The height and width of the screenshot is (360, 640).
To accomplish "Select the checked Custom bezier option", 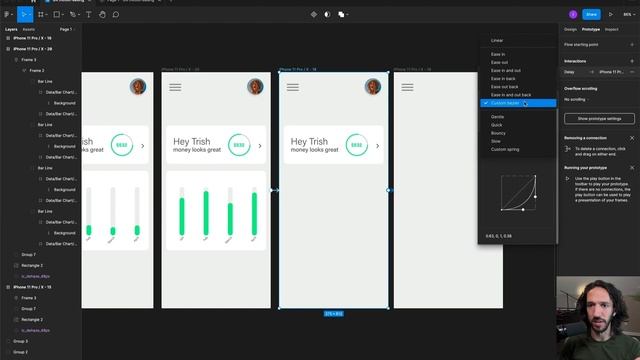I will [518, 103].
